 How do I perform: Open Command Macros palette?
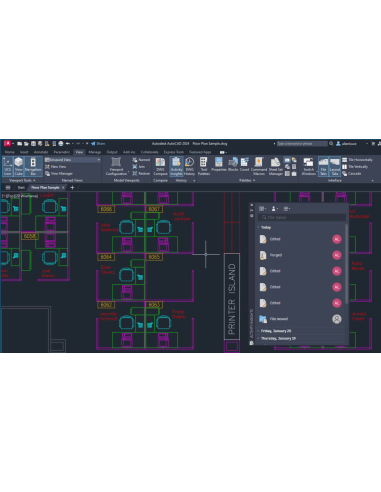click(x=259, y=166)
